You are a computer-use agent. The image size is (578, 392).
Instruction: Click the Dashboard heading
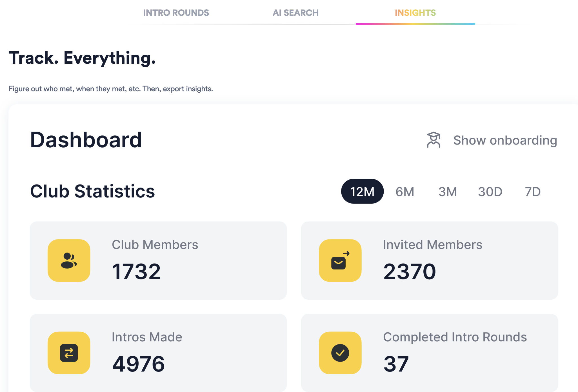point(86,140)
